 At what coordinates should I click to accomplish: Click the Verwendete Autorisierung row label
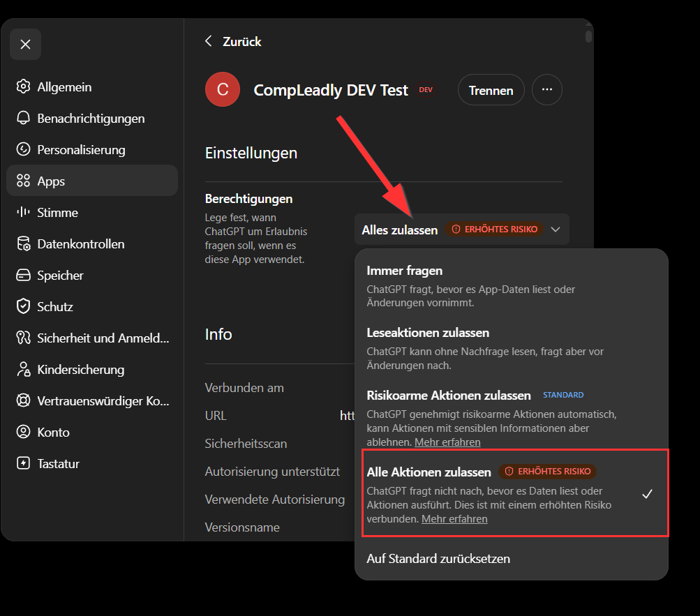coord(275,499)
